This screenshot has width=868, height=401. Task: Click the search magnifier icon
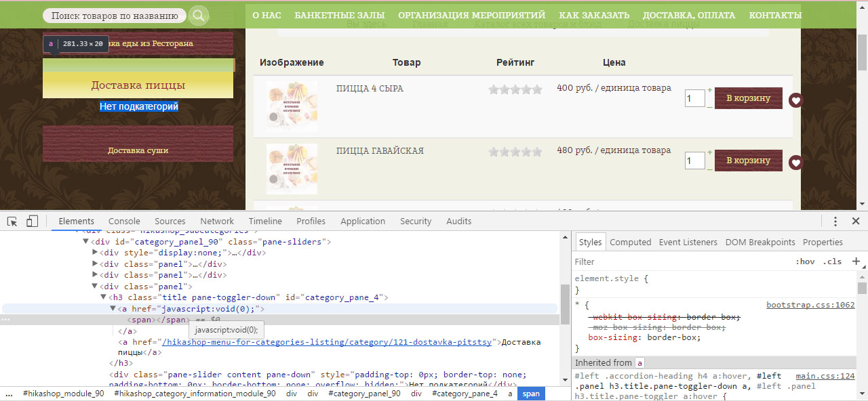pos(198,16)
